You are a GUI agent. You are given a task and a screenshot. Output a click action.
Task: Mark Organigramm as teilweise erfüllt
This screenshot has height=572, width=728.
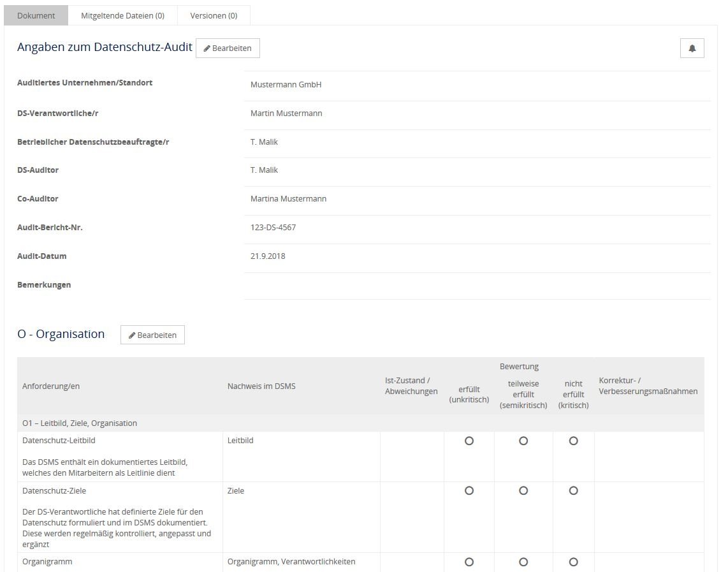coord(523,562)
